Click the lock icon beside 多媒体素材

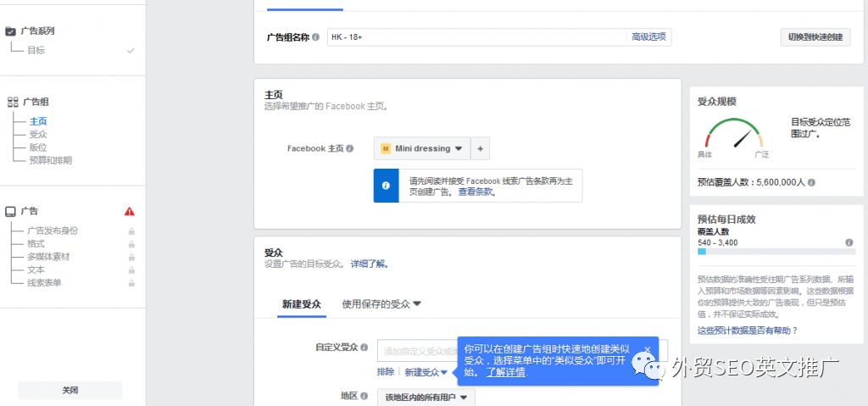click(x=131, y=257)
